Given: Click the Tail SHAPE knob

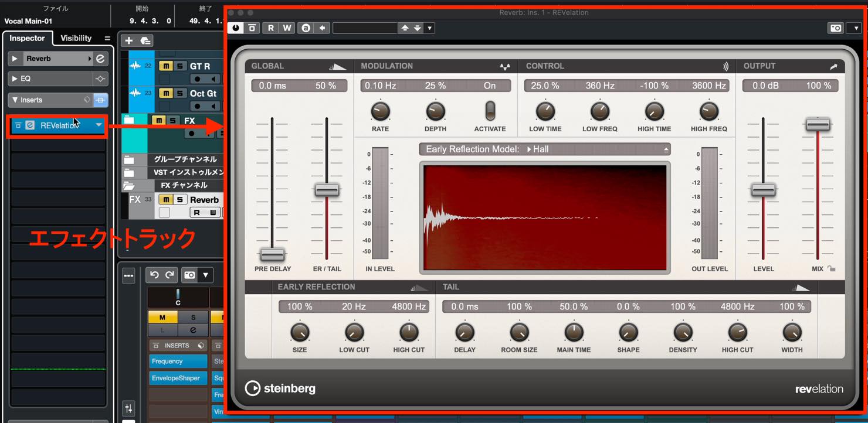Looking at the screenshot, I should click(x=628, y=332).
